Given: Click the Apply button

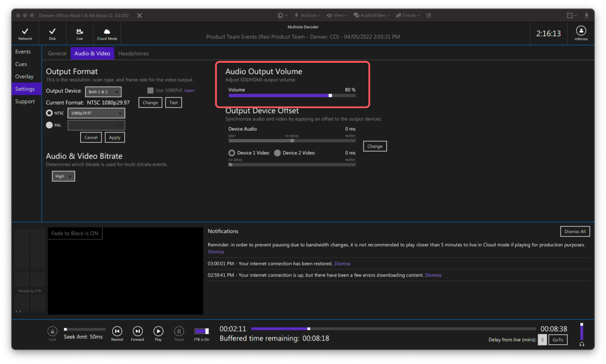Looking at the screenshot, I should [x=115, y=137].
